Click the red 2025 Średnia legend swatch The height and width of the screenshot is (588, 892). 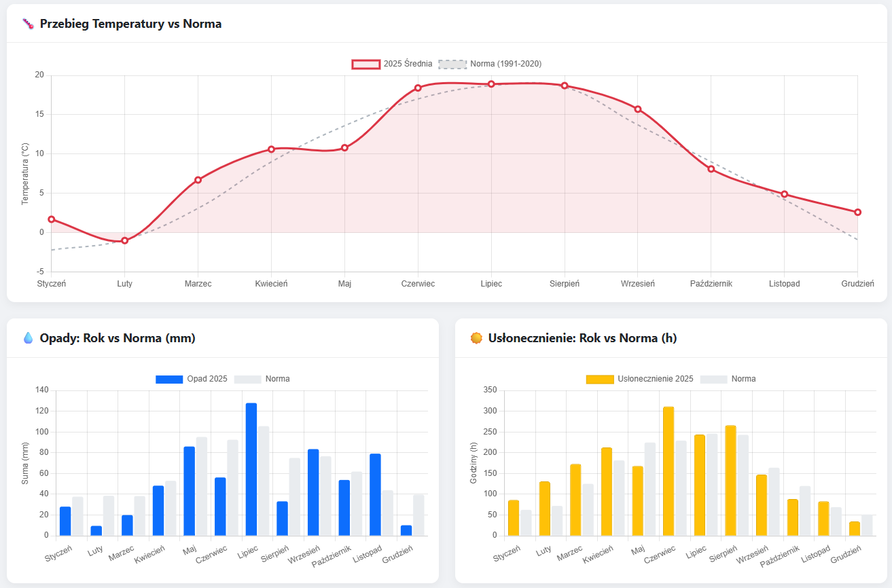coord(365,64)
